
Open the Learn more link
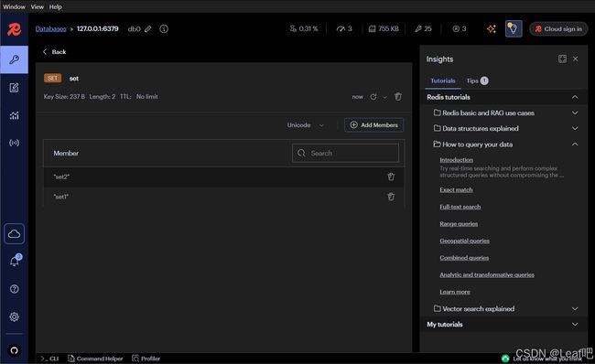click(455, 292)
